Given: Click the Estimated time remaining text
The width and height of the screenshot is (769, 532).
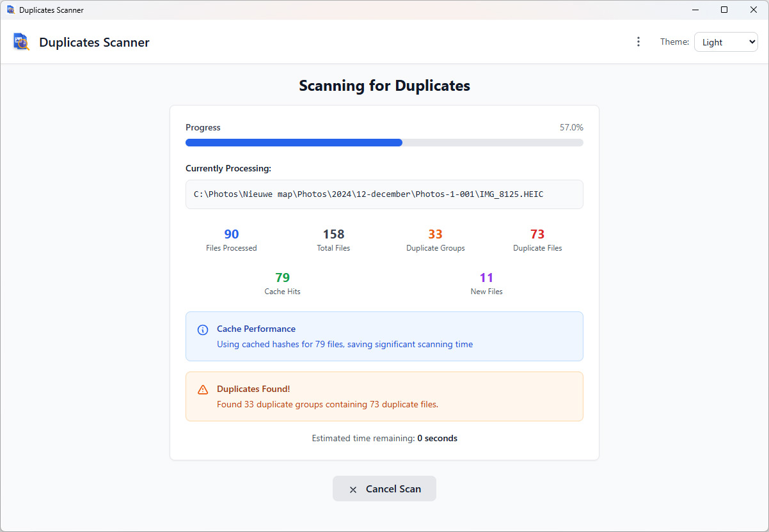Looking at the screenshot, I should click(x=384, y=438).
